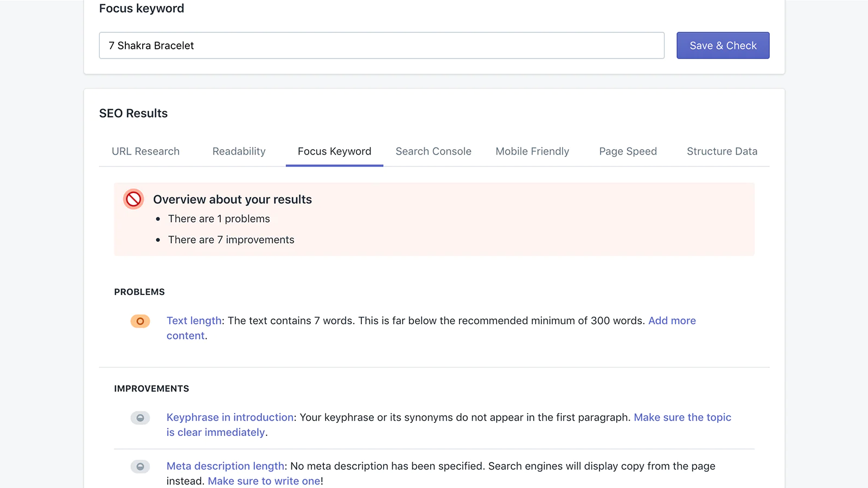Click the orange Text length problem icon
Screen dimensions: 868x488
coord(140,321)
